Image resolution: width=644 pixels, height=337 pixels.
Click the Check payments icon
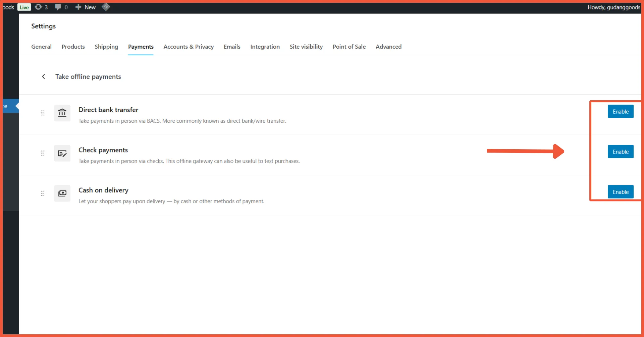pyautogui.click(x=62, y=153)
